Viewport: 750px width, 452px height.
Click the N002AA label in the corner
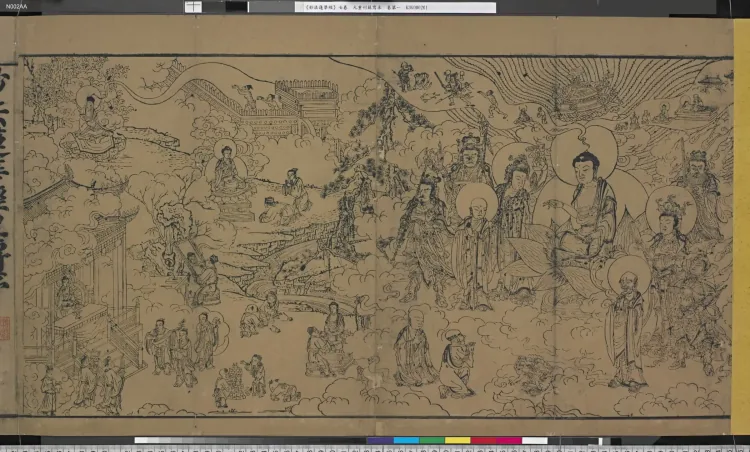point(17,7)
